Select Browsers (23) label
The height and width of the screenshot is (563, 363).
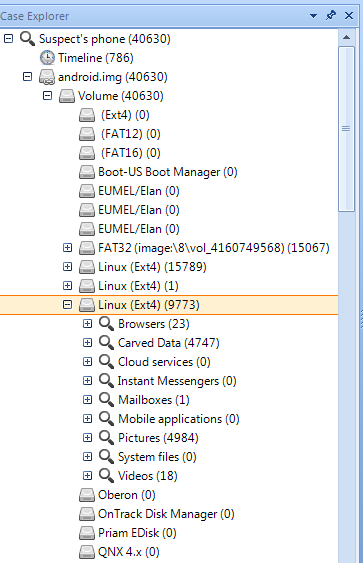coord(154,324)
